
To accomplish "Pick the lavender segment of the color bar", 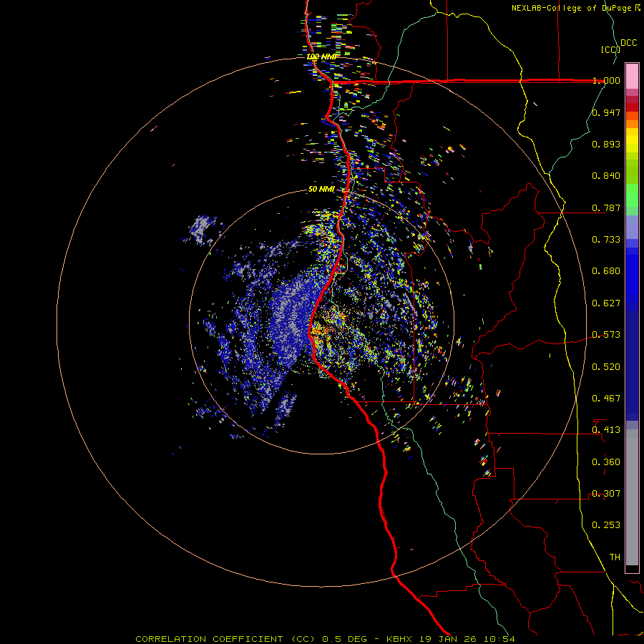I will 632,227.
